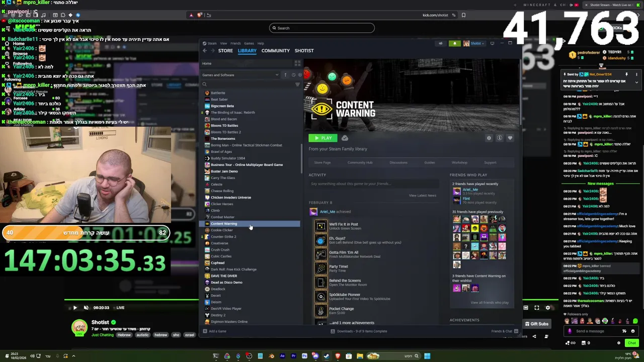The width and height of the screenshot is (644, 362).
Task: Select DAVE THE DIVER in library list
Action: (223, 276)
